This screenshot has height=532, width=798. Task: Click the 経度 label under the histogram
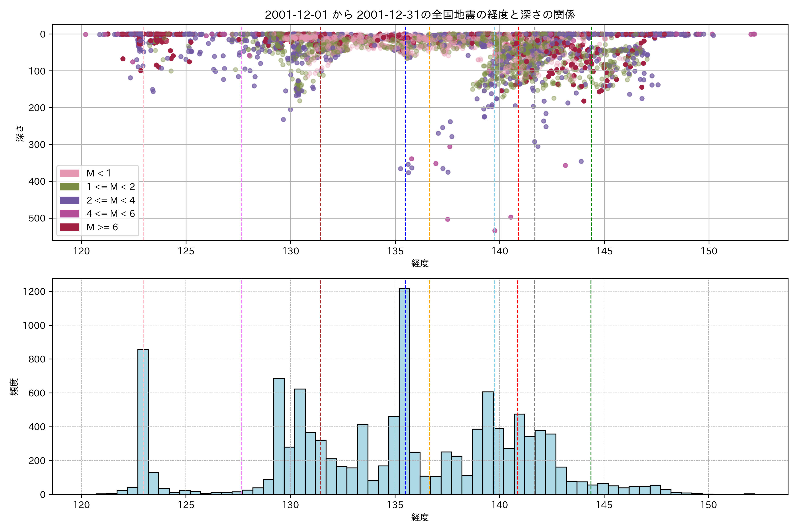click(x=420, y=517)
